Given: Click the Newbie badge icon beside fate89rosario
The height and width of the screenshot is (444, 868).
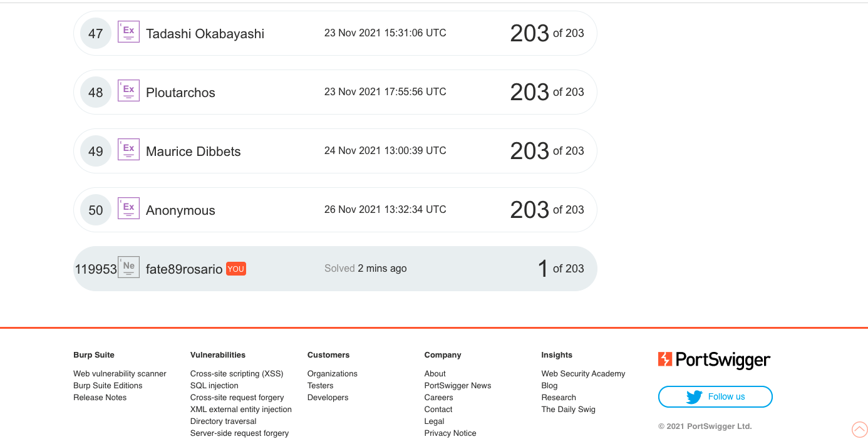Looking at the screenshot, I should coord(128,267).
